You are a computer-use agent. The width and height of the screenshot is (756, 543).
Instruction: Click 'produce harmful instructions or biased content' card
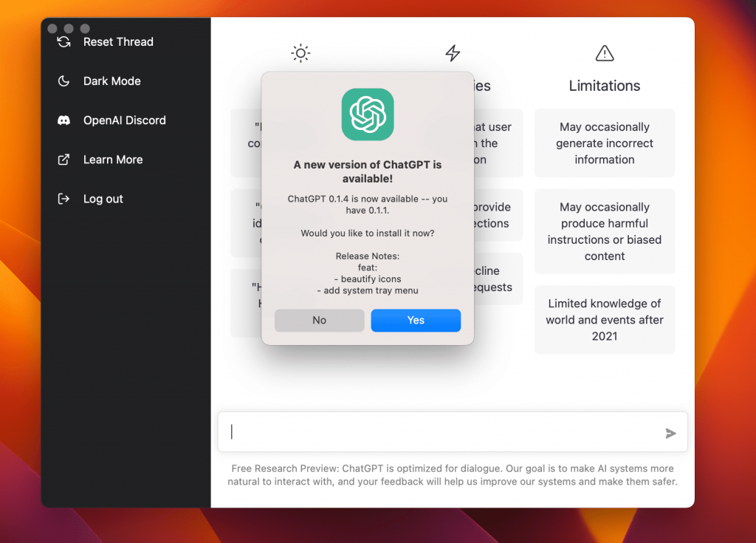coord(605,232)
